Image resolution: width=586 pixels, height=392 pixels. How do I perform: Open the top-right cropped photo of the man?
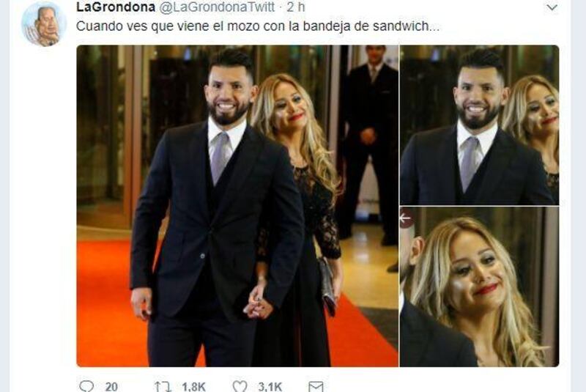click(x=480, y=125)
